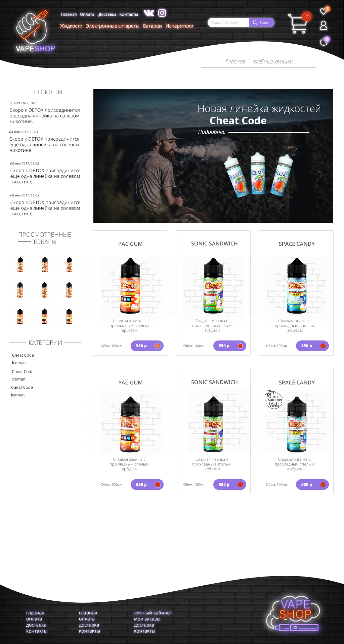Viewport: 344px width, 644px height.
Task: Open the Электронные сигареты menu item
Action: point(113,26)
